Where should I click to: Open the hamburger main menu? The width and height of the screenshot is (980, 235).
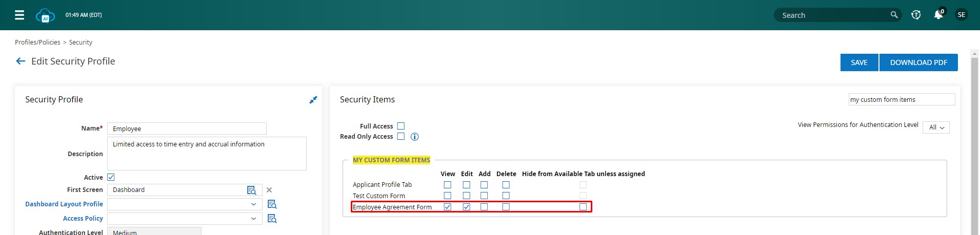[19, 15]
